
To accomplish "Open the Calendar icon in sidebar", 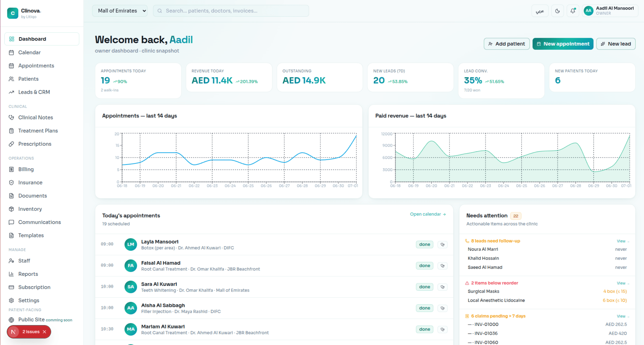I will click(x=11, y=52).
